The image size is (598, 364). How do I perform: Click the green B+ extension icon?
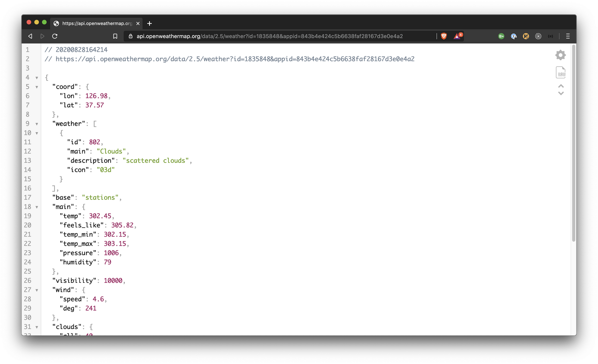point(501,36)
